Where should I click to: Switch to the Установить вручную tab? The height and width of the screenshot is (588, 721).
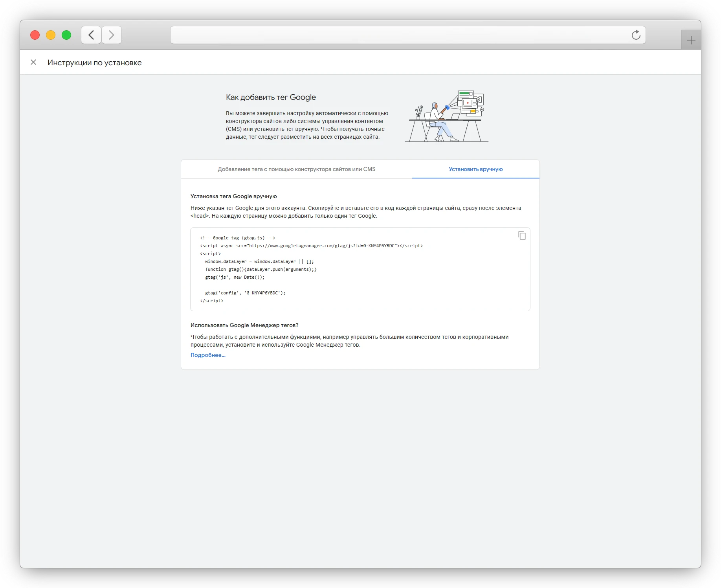tap(475, 169)
